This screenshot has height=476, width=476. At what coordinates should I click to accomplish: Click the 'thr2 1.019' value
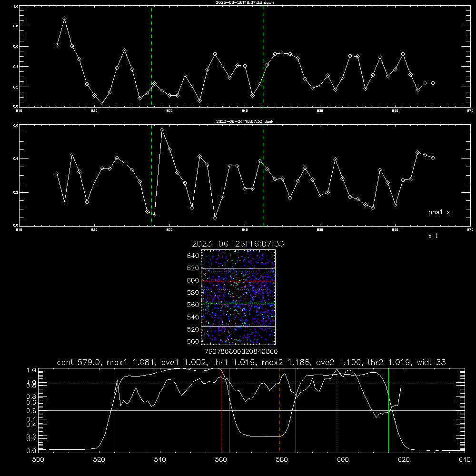(x=389, y=362)
